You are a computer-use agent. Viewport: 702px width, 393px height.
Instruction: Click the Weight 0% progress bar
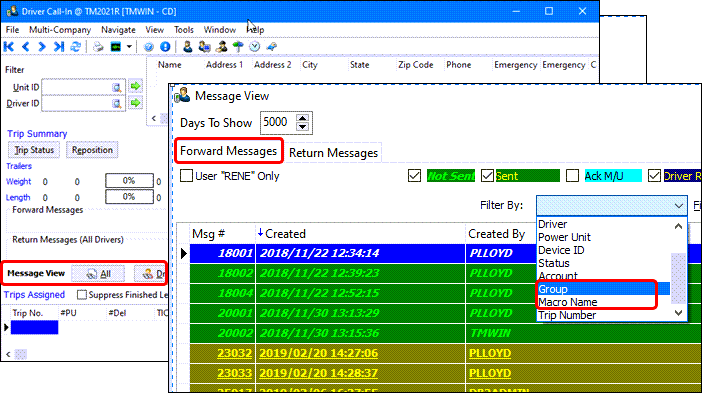[x=129, y=181]
